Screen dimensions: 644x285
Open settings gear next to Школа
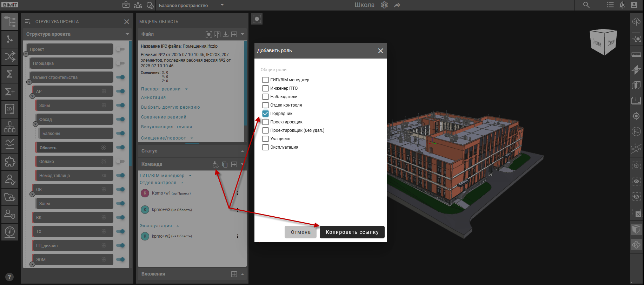[384, 5]
